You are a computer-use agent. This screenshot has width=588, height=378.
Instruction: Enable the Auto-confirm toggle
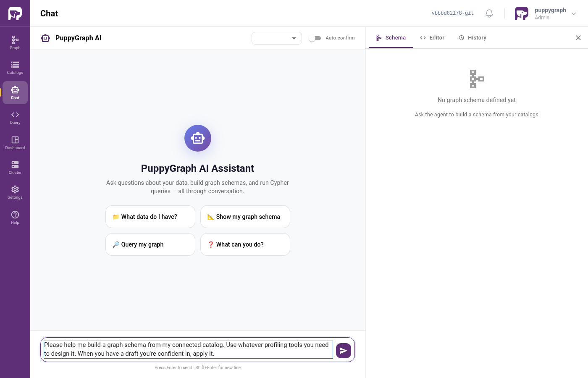[315, 38]
